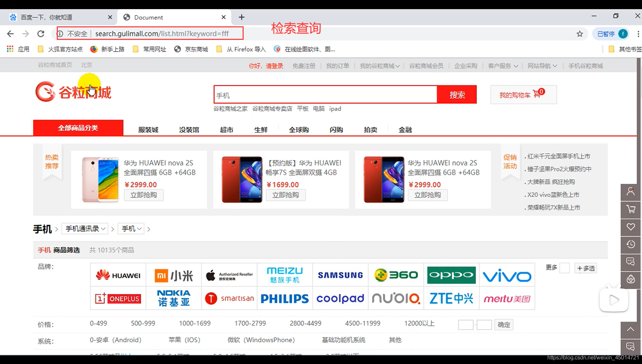Open the 生鲜 nav item
The height and width of the screenshot is (364, 642).
click(261, 130)
